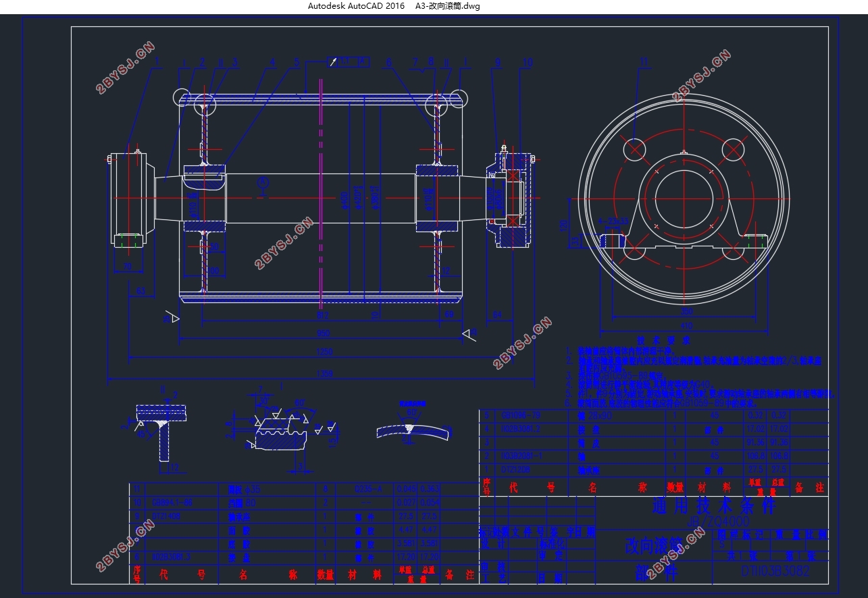Select part balloon number 5 above drum
The height and width of the screenshot is (598, 868).
point(297,62)
